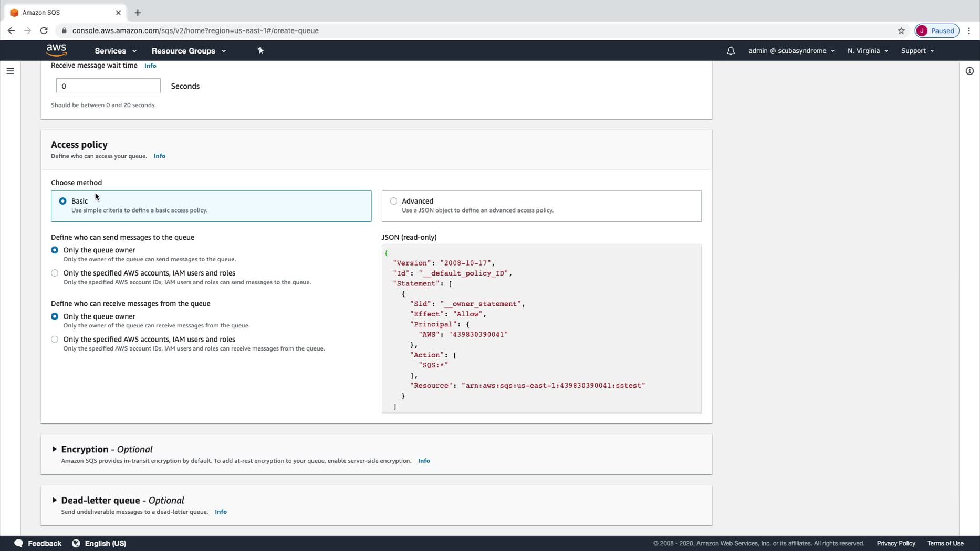Image resolution: width=980 pixels, height=551 pixels.
Task: Open the notifications bell icon
Action: point(731,51)
